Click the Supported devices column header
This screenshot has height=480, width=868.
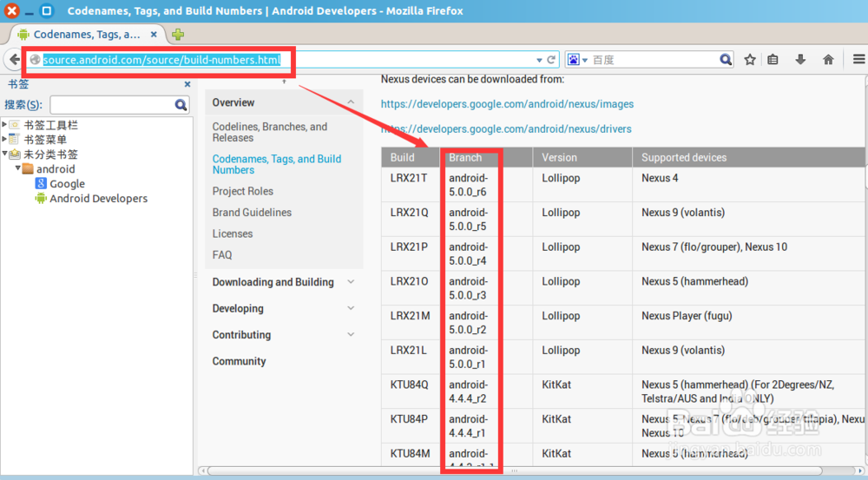click(750, 157)
